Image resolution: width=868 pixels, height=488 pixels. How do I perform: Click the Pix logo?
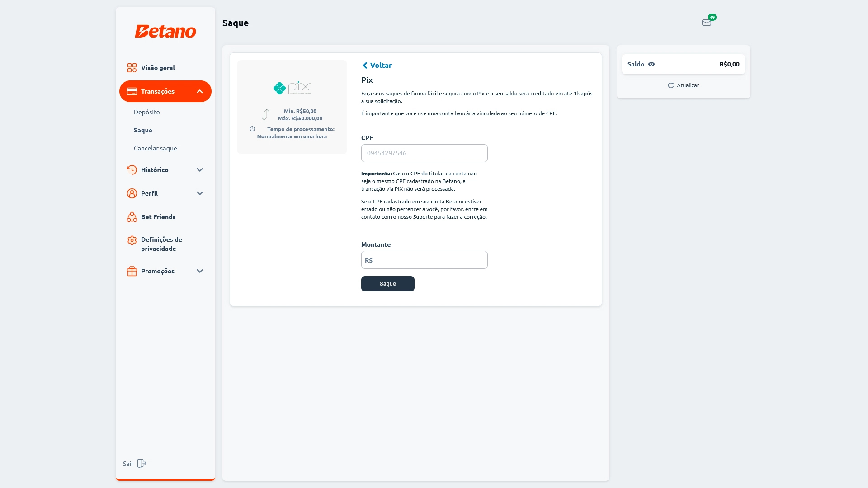tap(292, 88)
